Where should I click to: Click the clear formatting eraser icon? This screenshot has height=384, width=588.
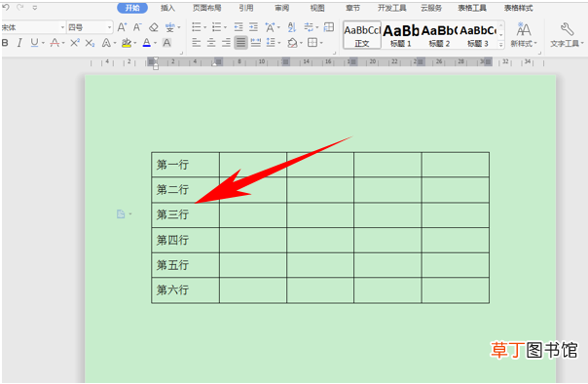(154, 27)
